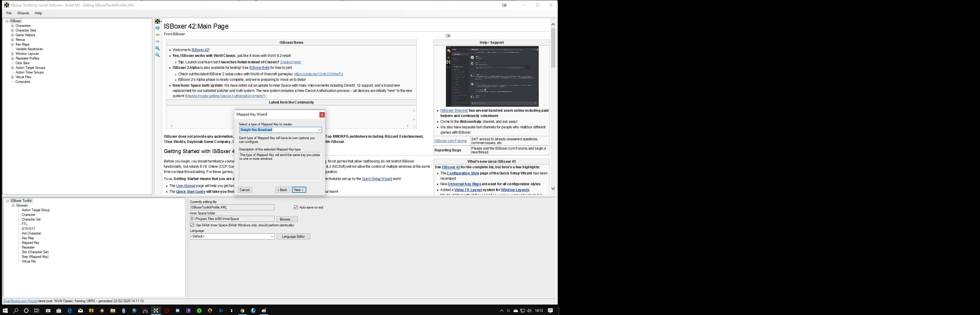This screenshot has height=315, width=980.
Task: Select Click Bars in the tree
Action: [22, 63]
